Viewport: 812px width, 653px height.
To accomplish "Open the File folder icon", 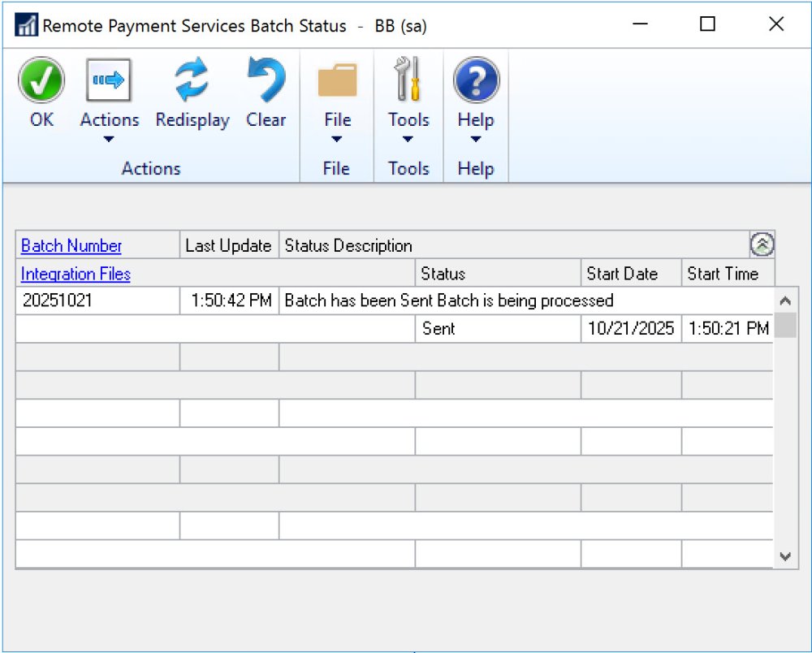I will pyautogui.click(x=337, y=81).
